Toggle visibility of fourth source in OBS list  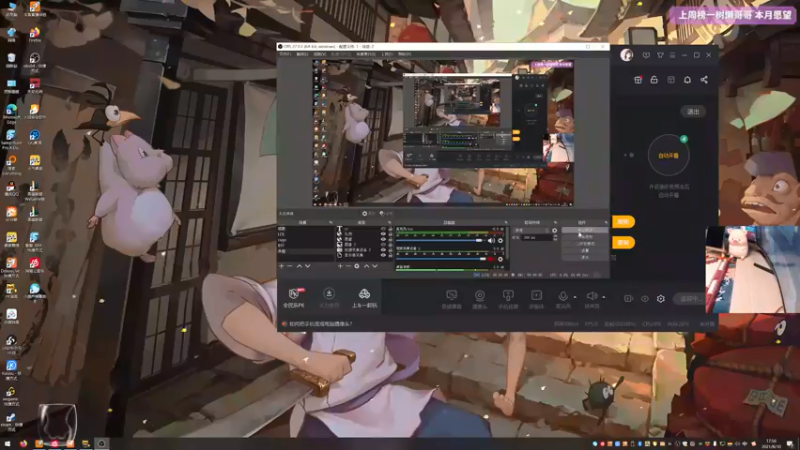pos(383,244)
